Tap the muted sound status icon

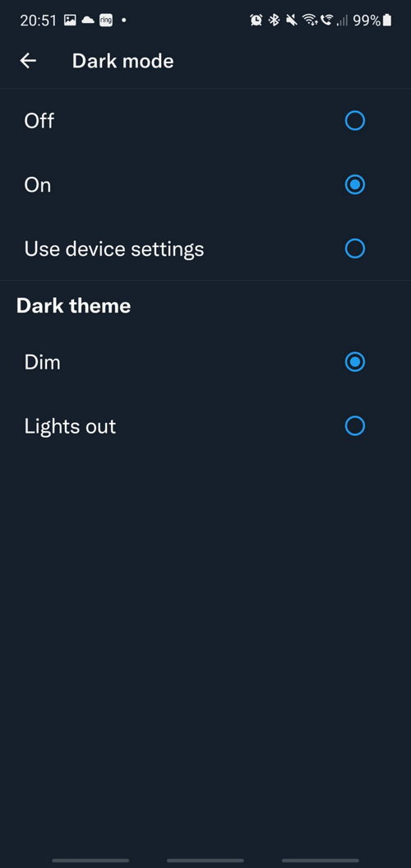(x=292, y=21)
